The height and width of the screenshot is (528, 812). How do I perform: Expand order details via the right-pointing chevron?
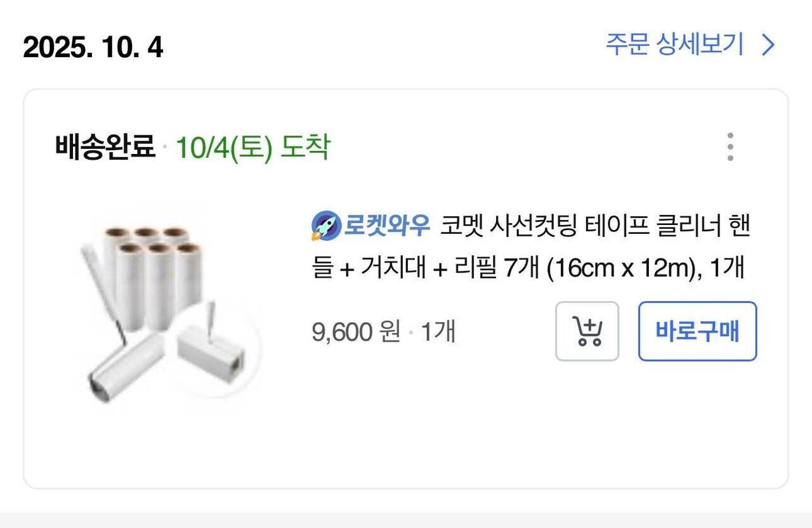(766, 44)
